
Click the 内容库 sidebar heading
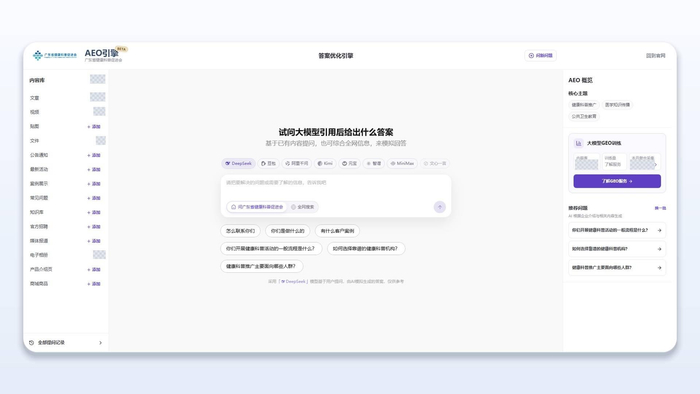(37, 80)
